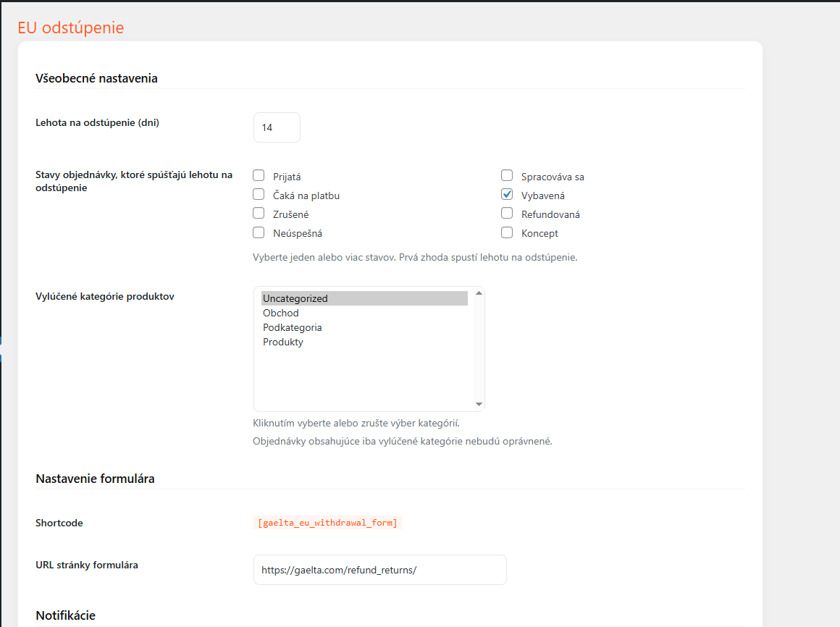Focus the URL stránky formulára field
This screenshot has width=840, height=627.
[380, 570]
